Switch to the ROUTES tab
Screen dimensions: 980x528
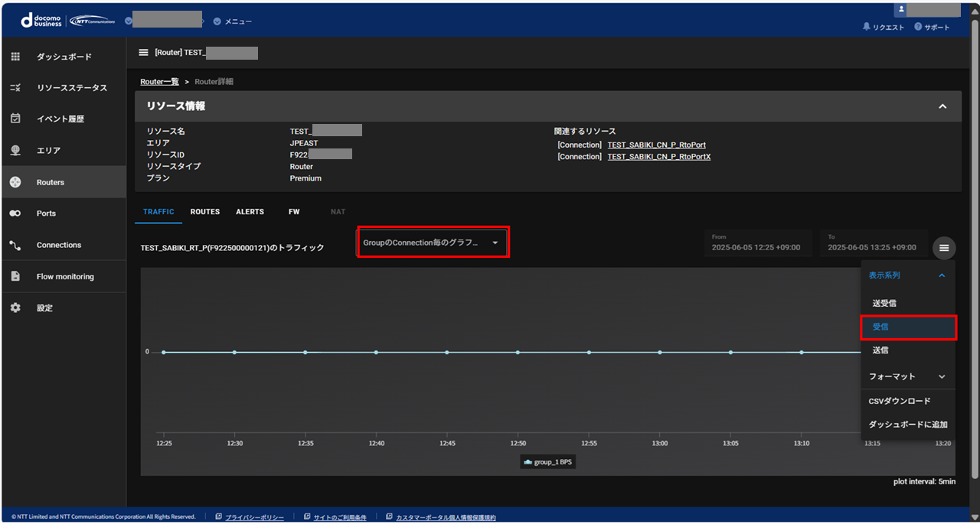coord(205,212)
